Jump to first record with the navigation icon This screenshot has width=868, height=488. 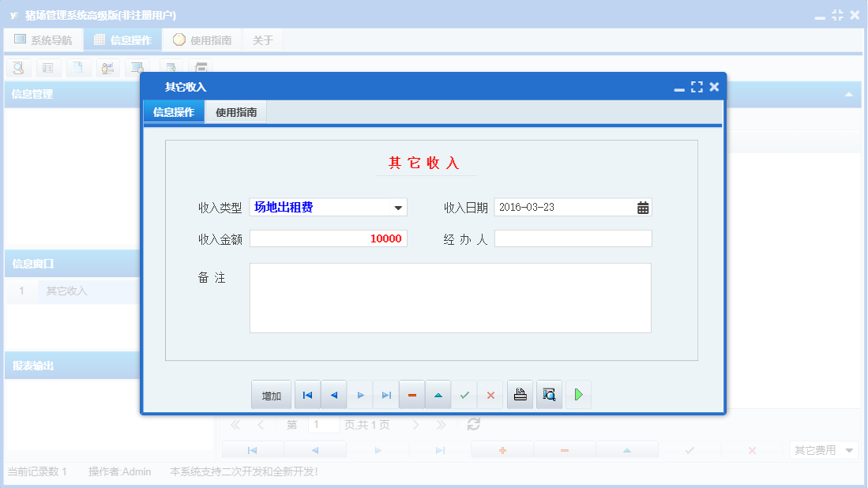click(307, 394)
